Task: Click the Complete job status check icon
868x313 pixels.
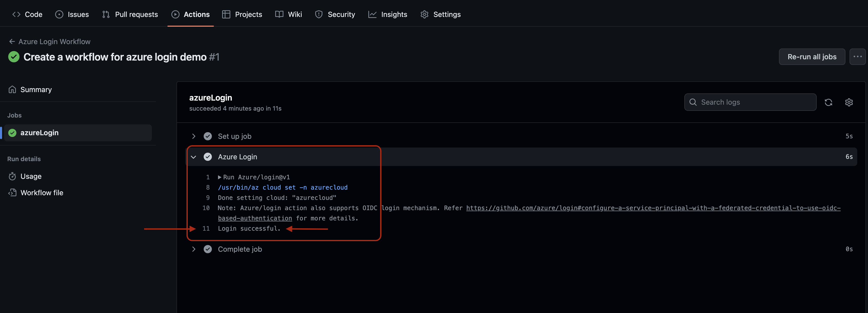Action: [x=208, y=249]
